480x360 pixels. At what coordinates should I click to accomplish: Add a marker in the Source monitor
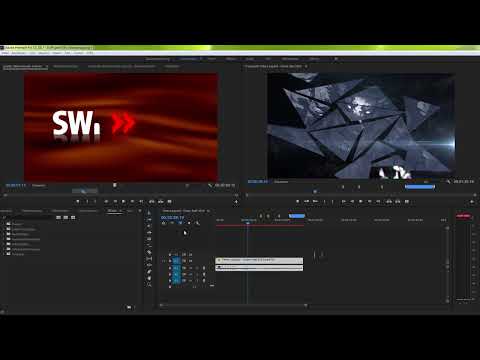coord(78,201)
